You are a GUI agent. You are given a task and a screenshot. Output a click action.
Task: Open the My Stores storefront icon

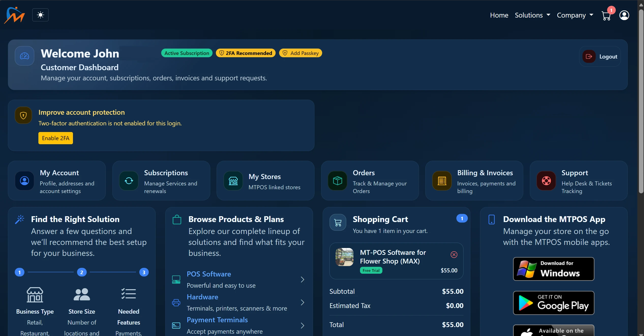point(233,181)
